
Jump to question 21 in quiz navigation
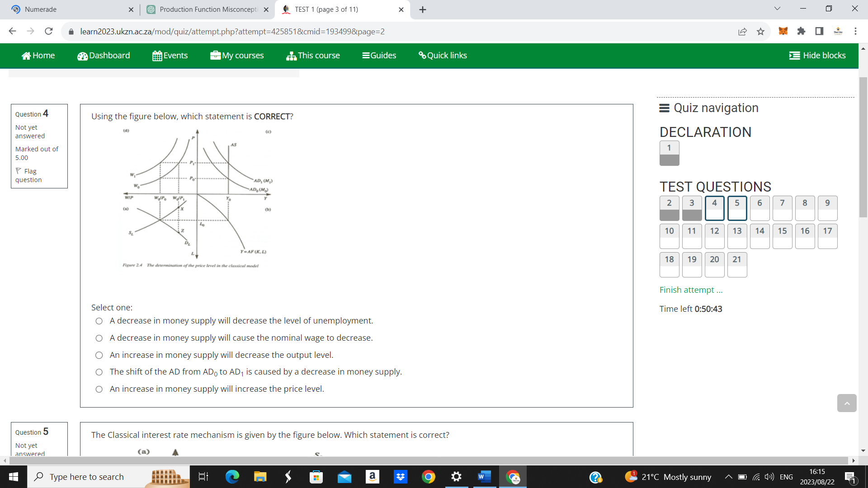[737, 265]
